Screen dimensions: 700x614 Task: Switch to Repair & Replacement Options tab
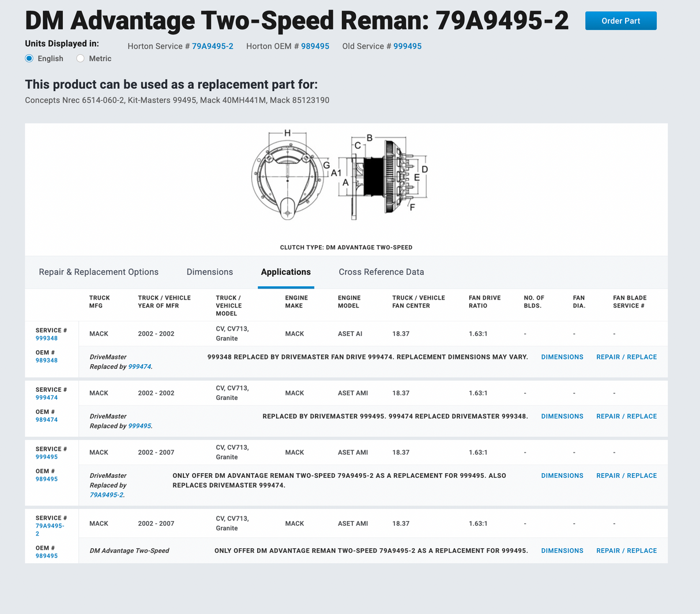[x=99, y=272]
